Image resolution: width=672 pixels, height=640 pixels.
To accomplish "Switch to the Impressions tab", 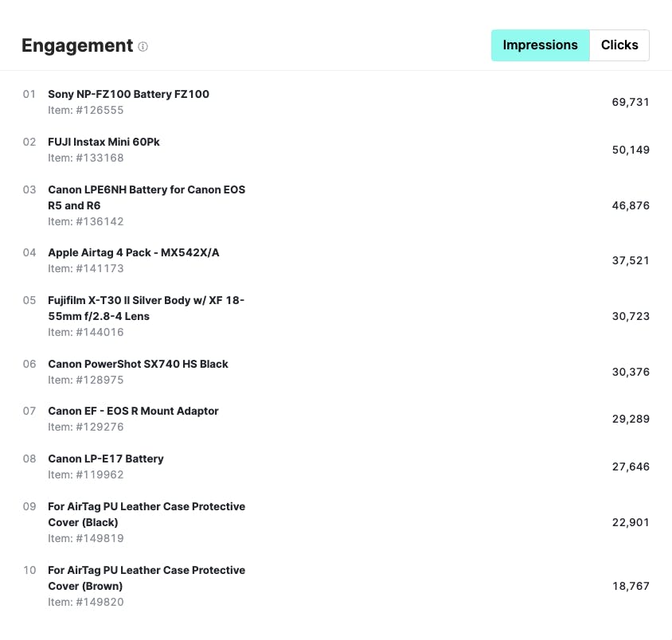I will (x=540, y=45).
